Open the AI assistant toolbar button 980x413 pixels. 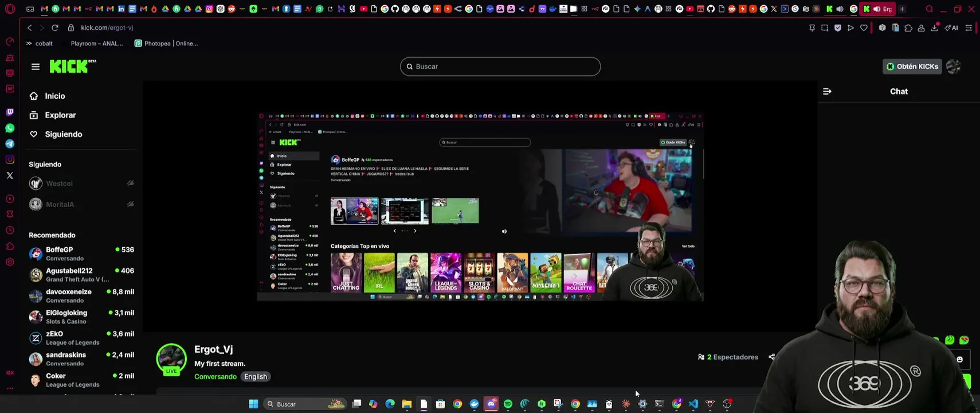point(952,28)
